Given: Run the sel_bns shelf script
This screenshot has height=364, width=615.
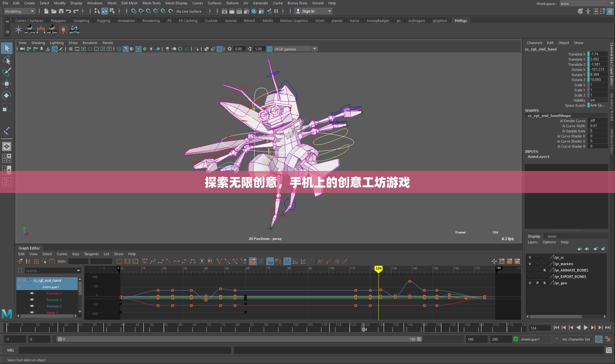Looking at the screenshot, I should [x=52, y=30].
